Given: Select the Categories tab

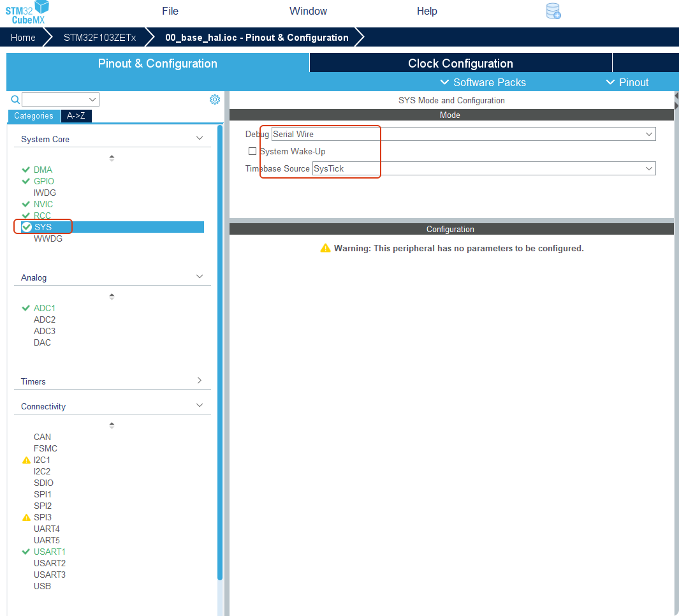Looking at the screenshot, I should point(34,115).
